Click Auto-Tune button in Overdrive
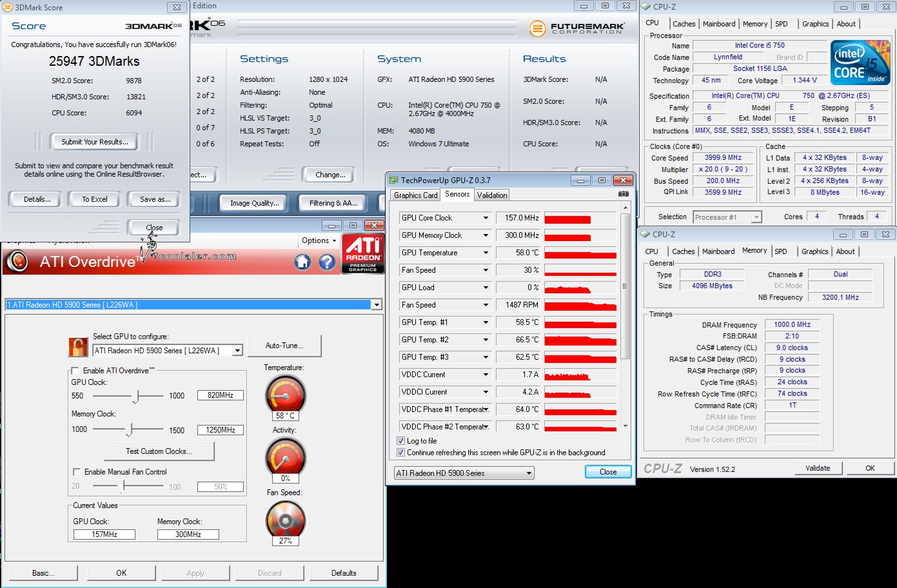897x588 pixels. [x=284, y=346]
